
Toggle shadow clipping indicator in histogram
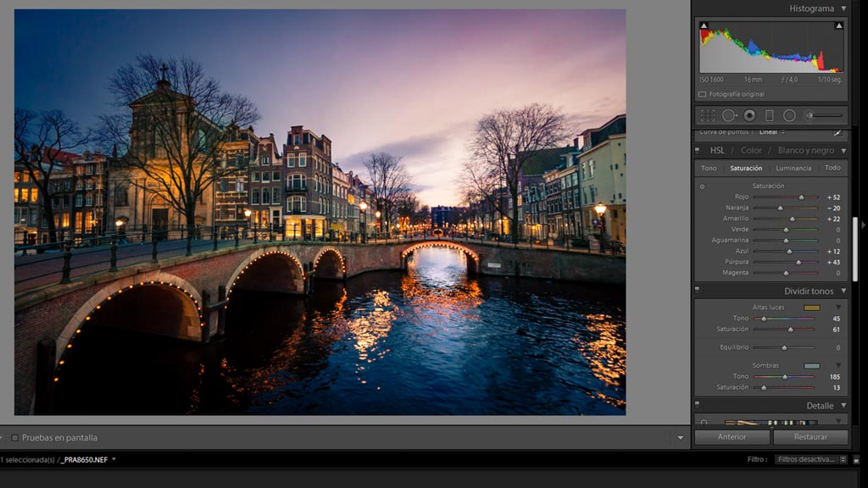[704, 26]
